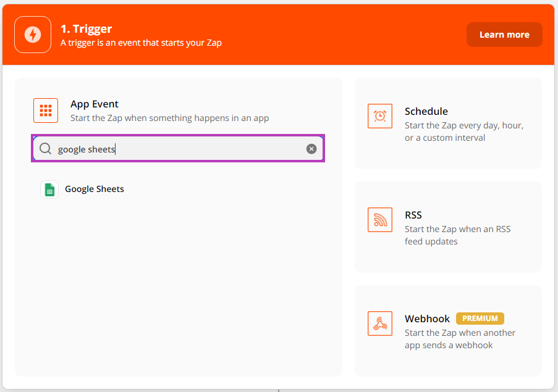558x392 pixels.
Task: Focus the app search input field
Action: click(x=178, y=149)
